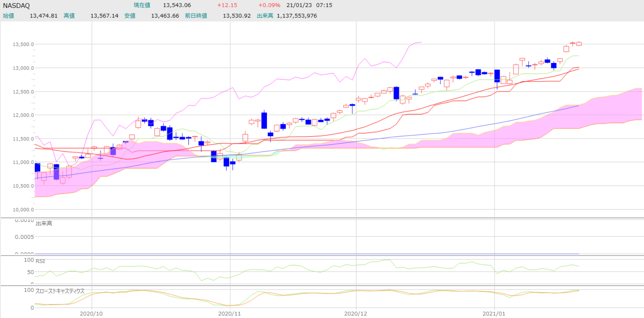Select the 出来高 title of the volume panel

coord(44,223)
